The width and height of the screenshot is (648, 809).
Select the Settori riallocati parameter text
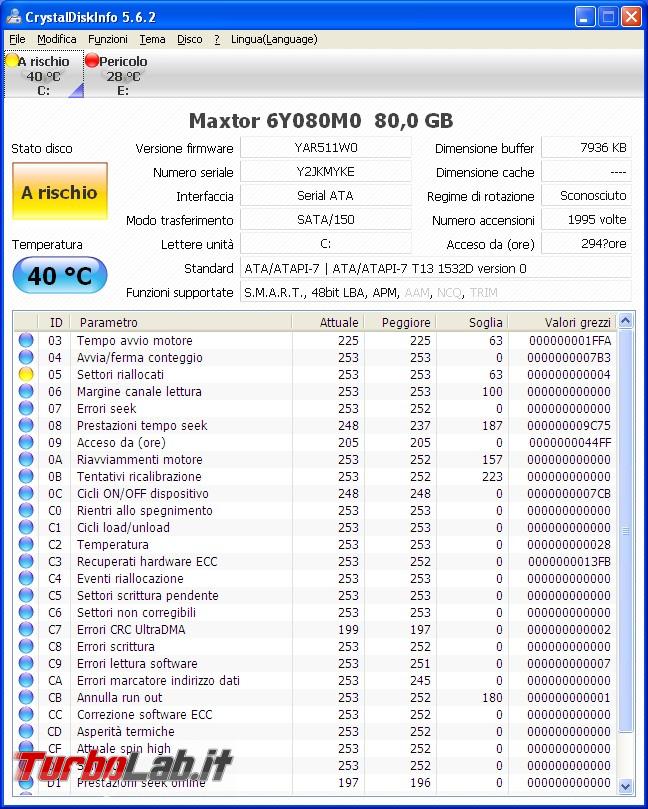pyautogui.click(x=120, y=375)
